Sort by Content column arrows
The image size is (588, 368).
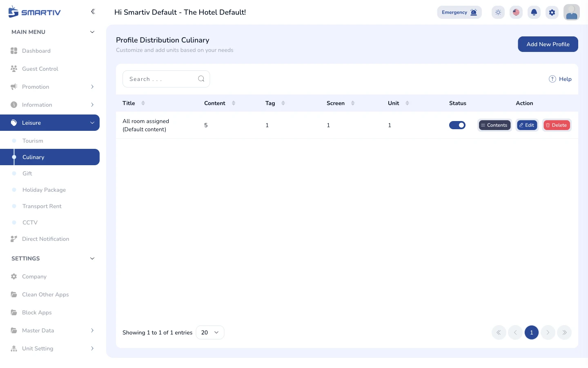coord(234,103)
